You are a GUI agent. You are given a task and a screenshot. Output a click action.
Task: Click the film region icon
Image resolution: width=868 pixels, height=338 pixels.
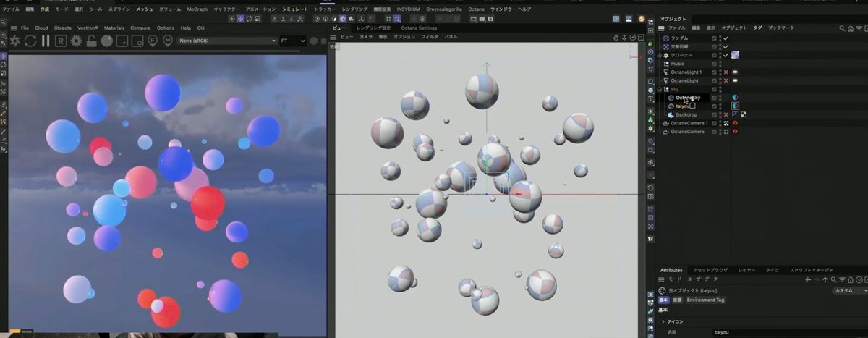coord(137,41)
